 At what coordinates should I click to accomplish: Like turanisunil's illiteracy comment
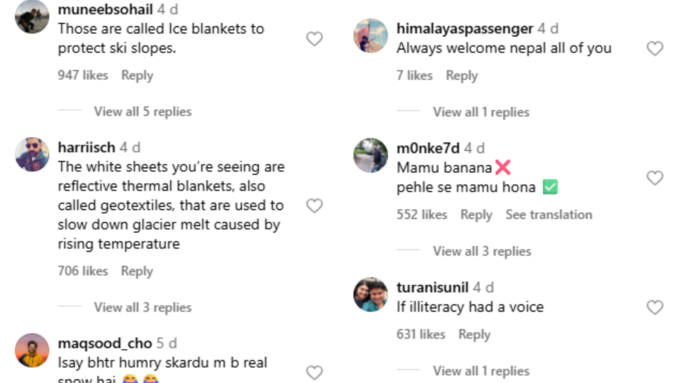click(655, 308)
